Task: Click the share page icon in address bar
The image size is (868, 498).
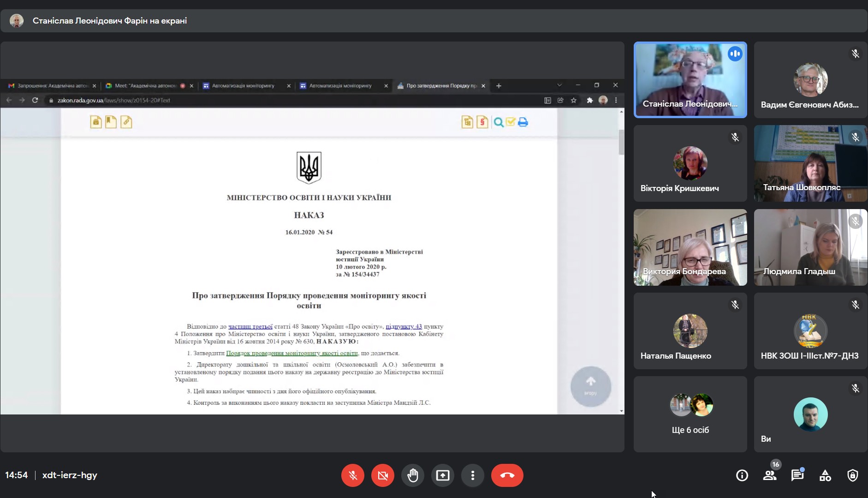Action: [x=560, y=100]
